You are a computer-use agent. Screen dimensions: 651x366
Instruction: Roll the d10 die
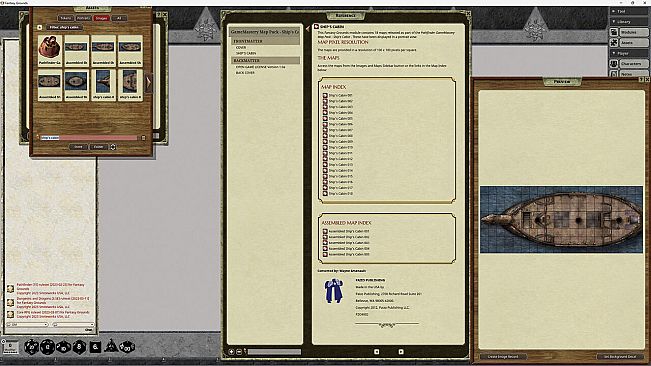[63, 346]
